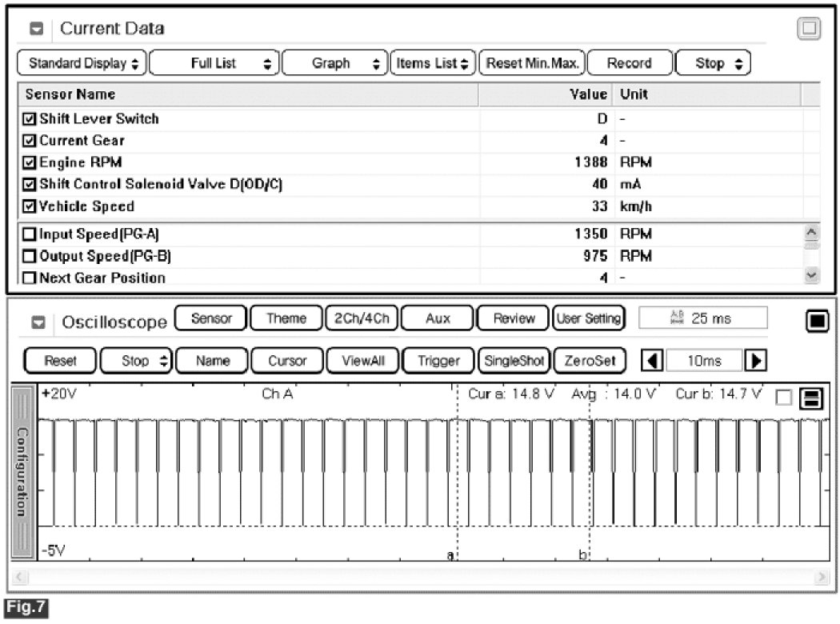Open the Standard Display dropdown
Screen dimensions: 840x624
(x=82, y=63)
